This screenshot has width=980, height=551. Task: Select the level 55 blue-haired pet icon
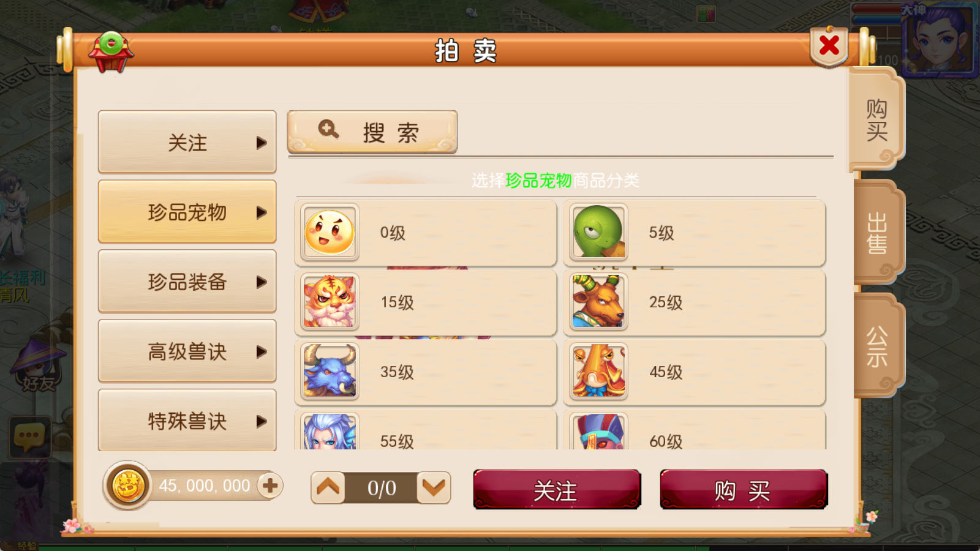click(330, 431)
